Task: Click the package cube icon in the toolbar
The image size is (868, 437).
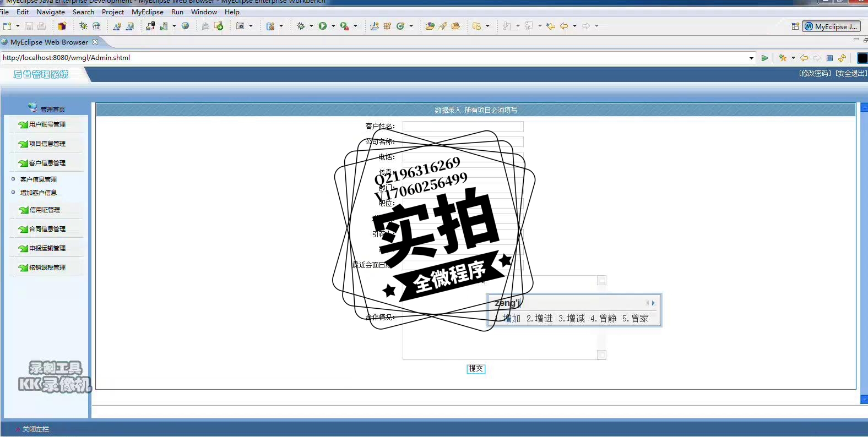Action: (62, 26)
